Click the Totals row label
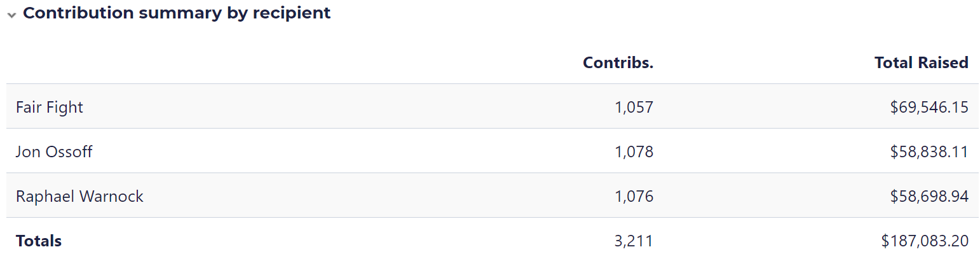The width and height of the screenshot is (980, 261). pos(39,241)
